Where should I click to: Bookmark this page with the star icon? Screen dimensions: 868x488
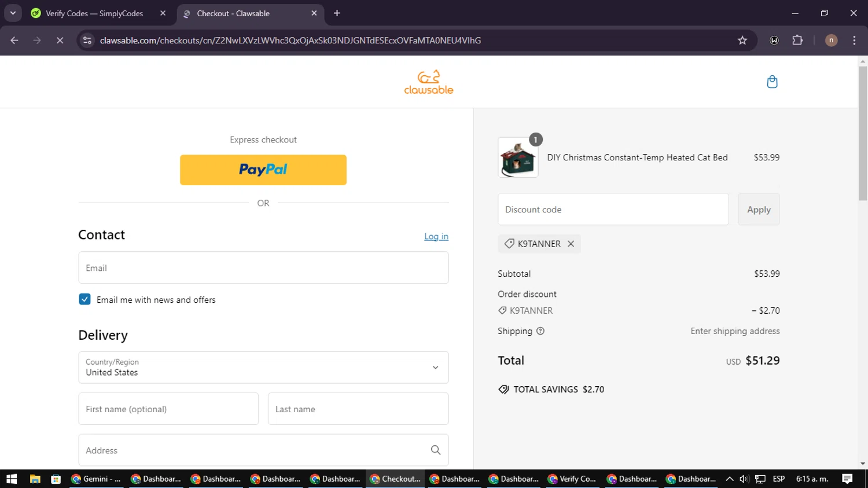click(x=742, y=41)
